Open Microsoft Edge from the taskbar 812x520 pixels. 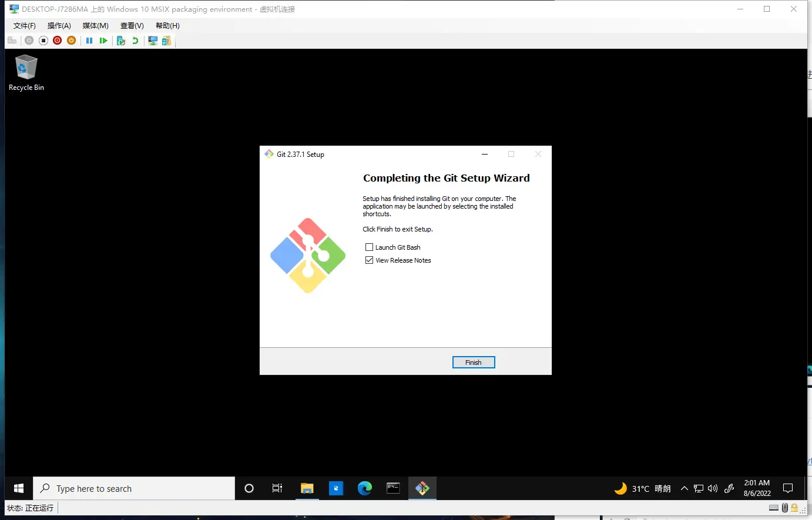pyautogui.click(x=365, y=488)
